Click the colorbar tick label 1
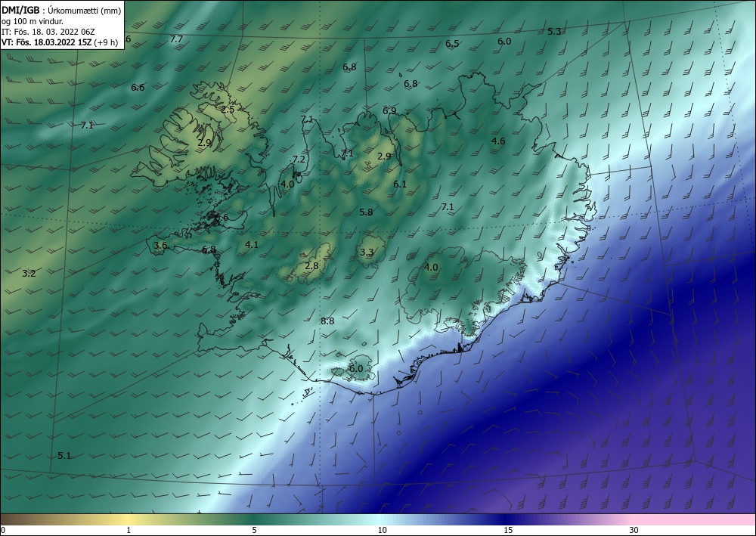 click(129, 531)
